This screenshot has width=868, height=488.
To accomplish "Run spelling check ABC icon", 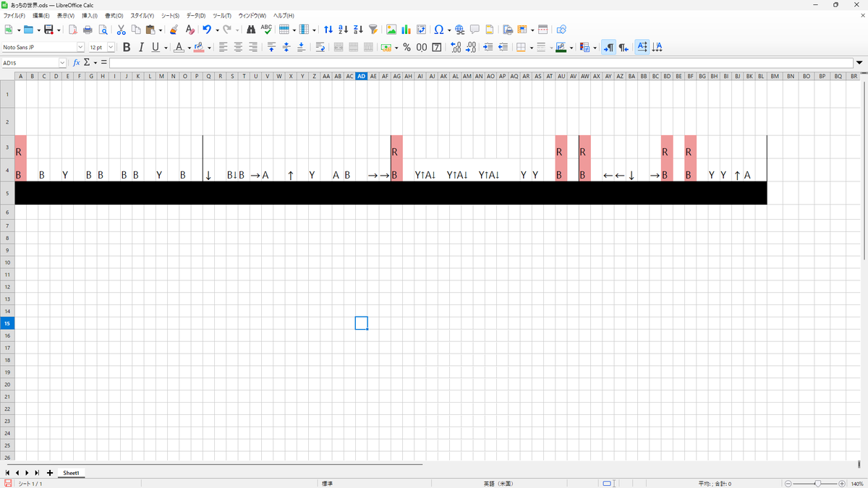I will click(x=266, y=30).
